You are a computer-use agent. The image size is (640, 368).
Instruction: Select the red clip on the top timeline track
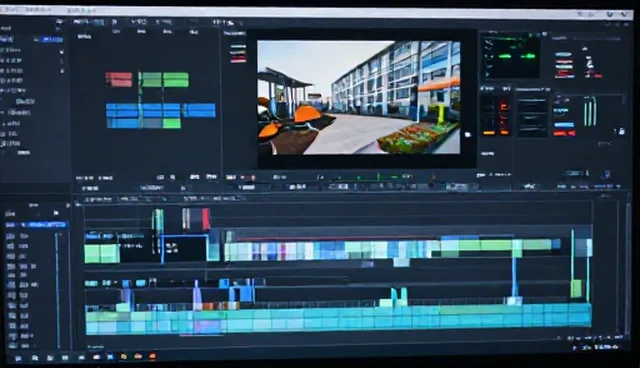206,219
